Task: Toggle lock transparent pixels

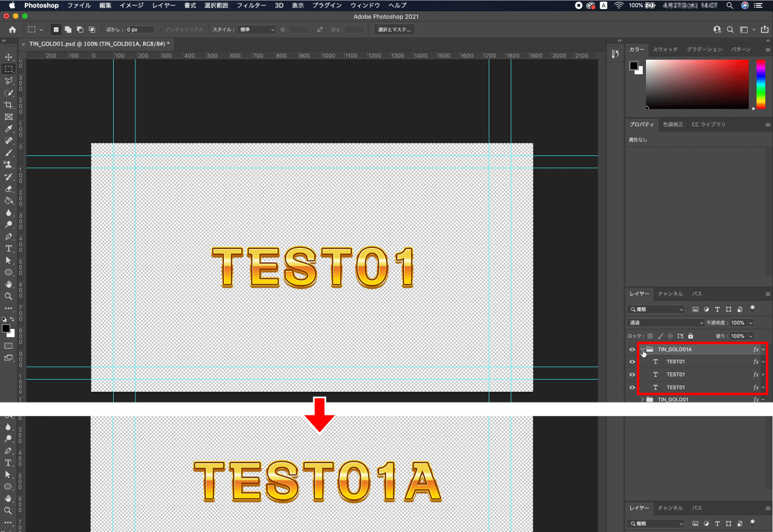Action: [x=650, y=336]
